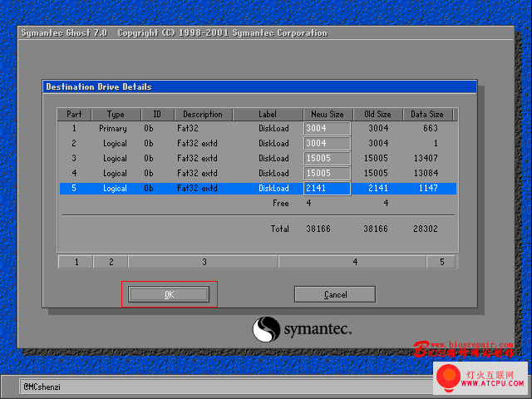The width and height of the screenshot is (532, 399).
Task: Click the Total Data Size value 28302
Action: [x=426, y=229]
